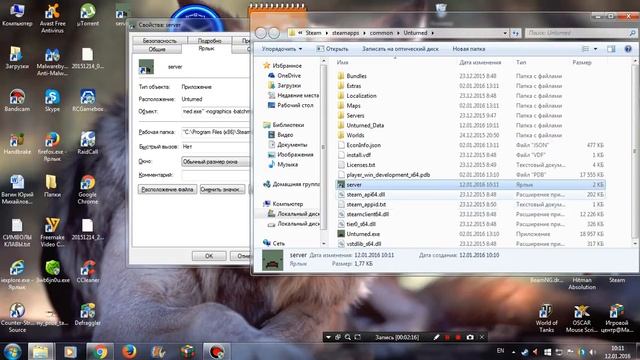The height and width of the screenshot is (360, 640).
Task: Click the Explorer help question mark icon
Action: [628, 49]
